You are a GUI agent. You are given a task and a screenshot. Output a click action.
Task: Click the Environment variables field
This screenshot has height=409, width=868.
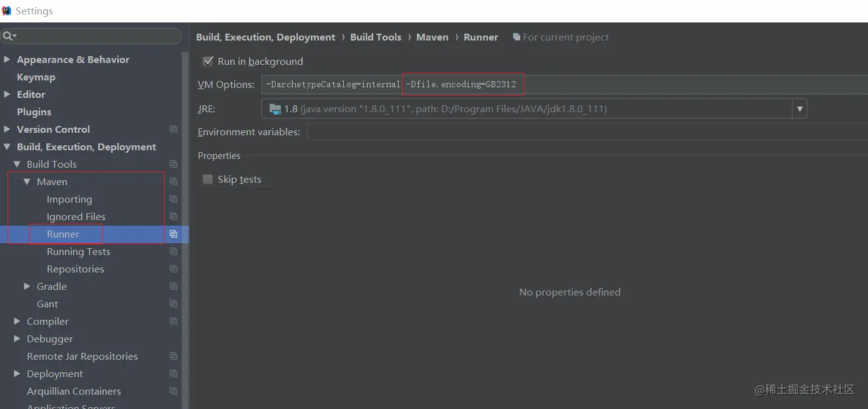[587, 132]
